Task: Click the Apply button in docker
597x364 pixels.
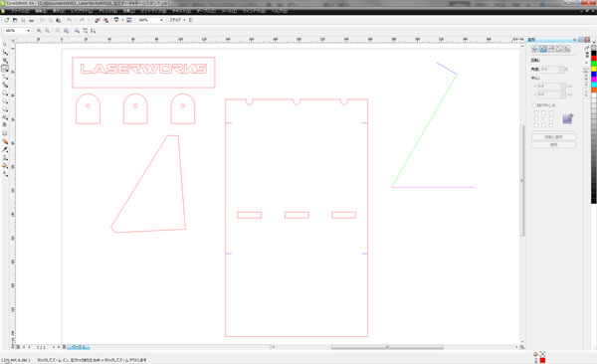Action: [553, 144]
